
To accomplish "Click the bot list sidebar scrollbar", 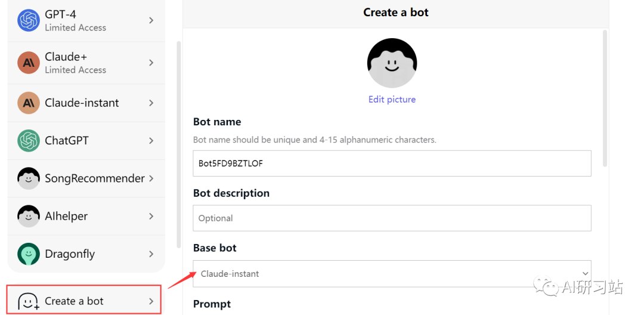I will click(178, 144).
